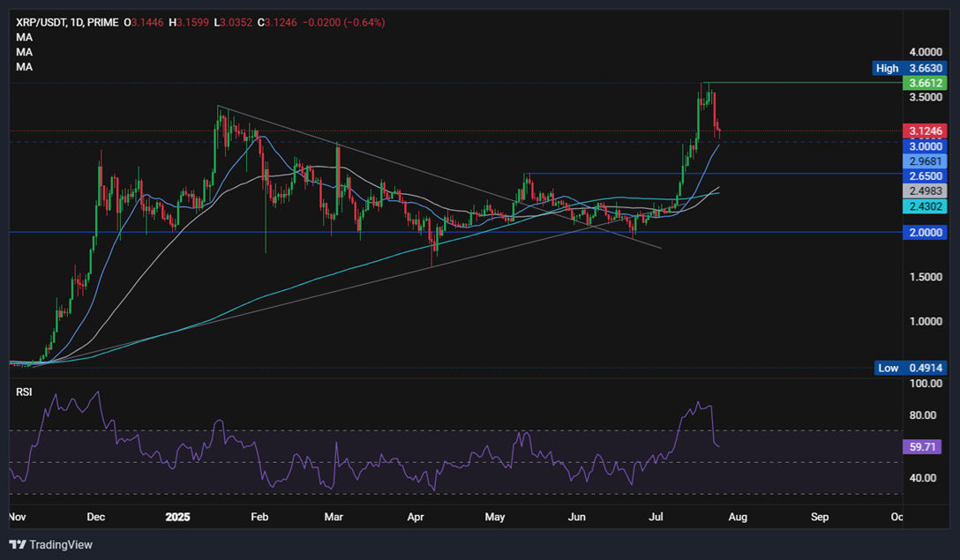960x560 pixels.
Task: Click the high price value H3.1599
Action: point(189,23)
